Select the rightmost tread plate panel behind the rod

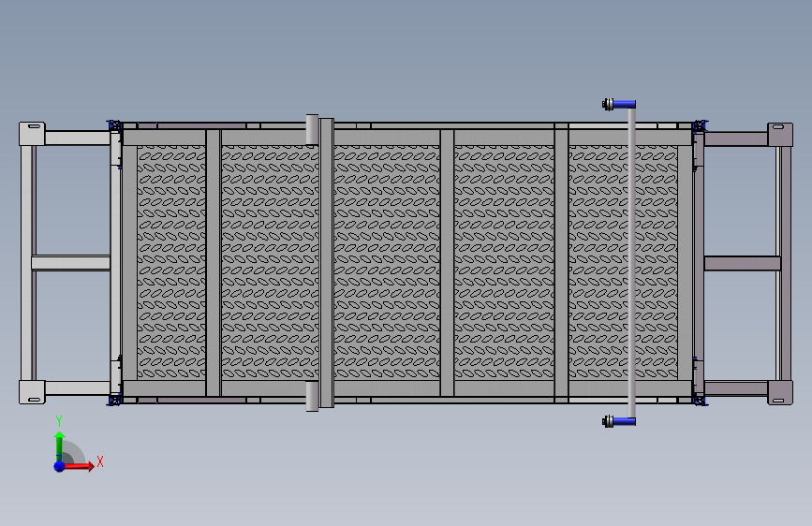pyautogui.click(x=623, y=262)
